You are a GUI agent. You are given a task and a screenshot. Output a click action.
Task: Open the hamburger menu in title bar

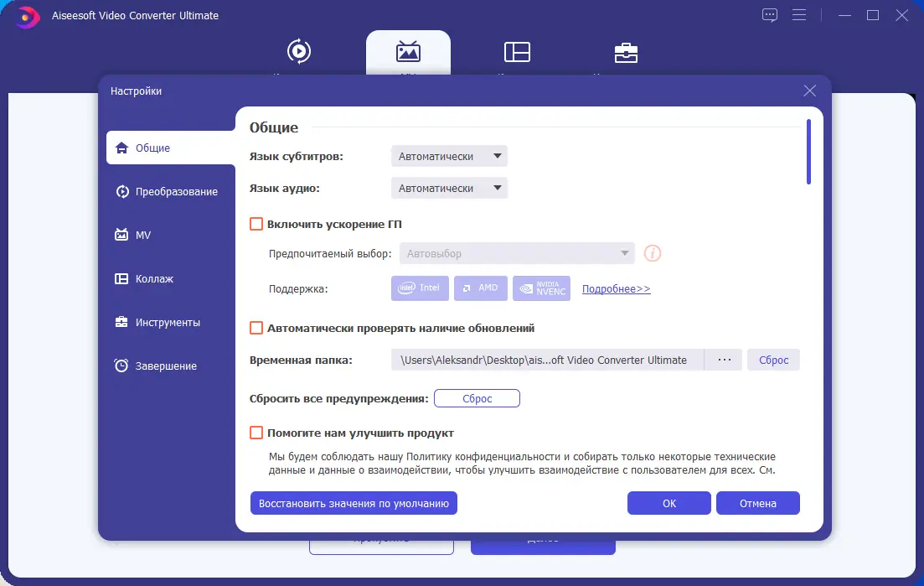[x=799, y=14]
